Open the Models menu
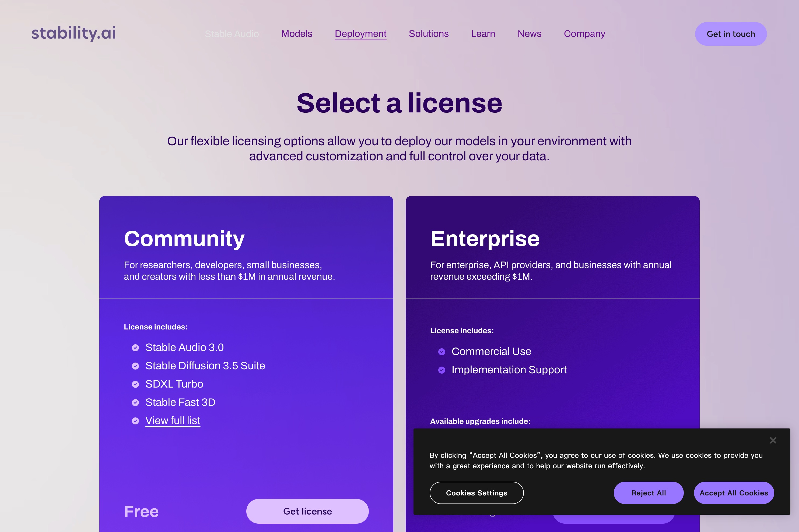799x532 pixels. tap(297, 34)
